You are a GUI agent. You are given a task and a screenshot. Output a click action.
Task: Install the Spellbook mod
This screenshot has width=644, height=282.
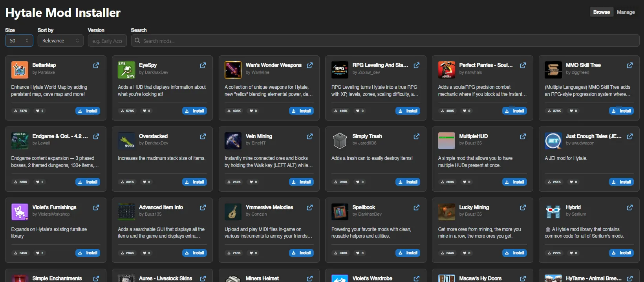pos(408,253)
